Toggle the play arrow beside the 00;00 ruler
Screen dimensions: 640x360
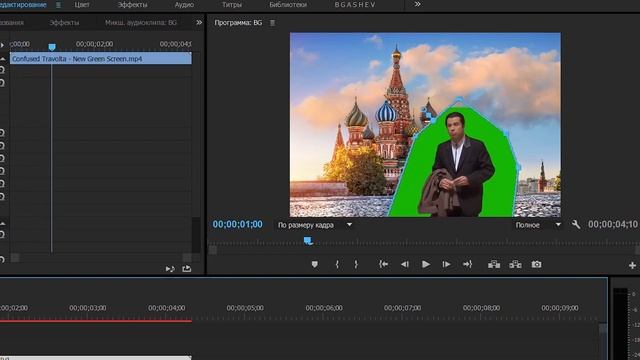[2, 45]
